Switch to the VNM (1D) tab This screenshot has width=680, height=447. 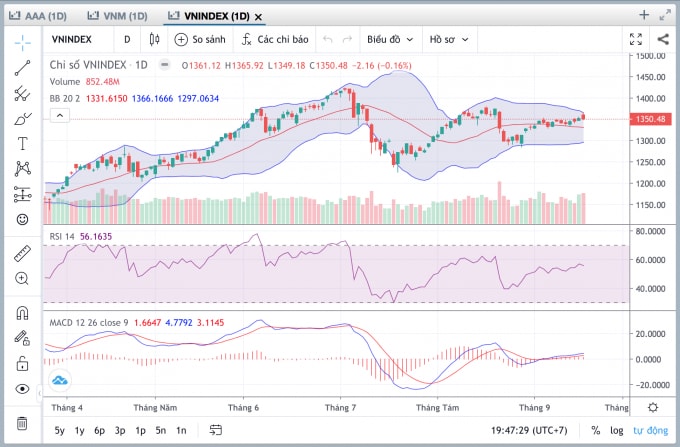(118, 16)
